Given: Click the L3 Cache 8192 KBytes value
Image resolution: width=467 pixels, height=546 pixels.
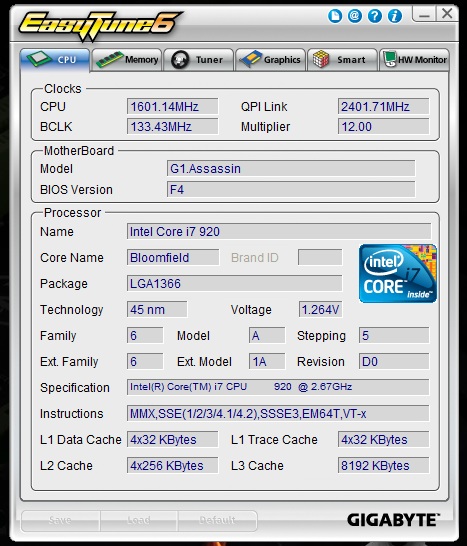Looking at the screenshot, I should [x=383, y=466].
